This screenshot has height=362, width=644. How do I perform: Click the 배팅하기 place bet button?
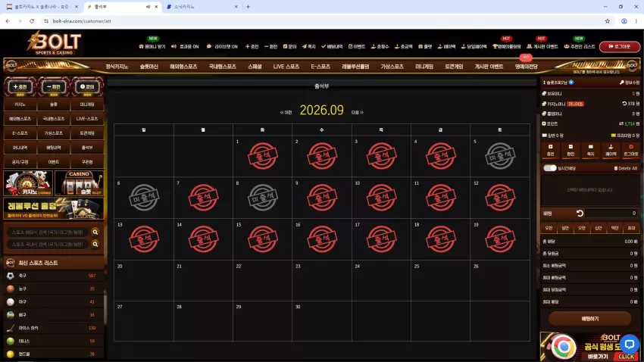tap(589, 319)
